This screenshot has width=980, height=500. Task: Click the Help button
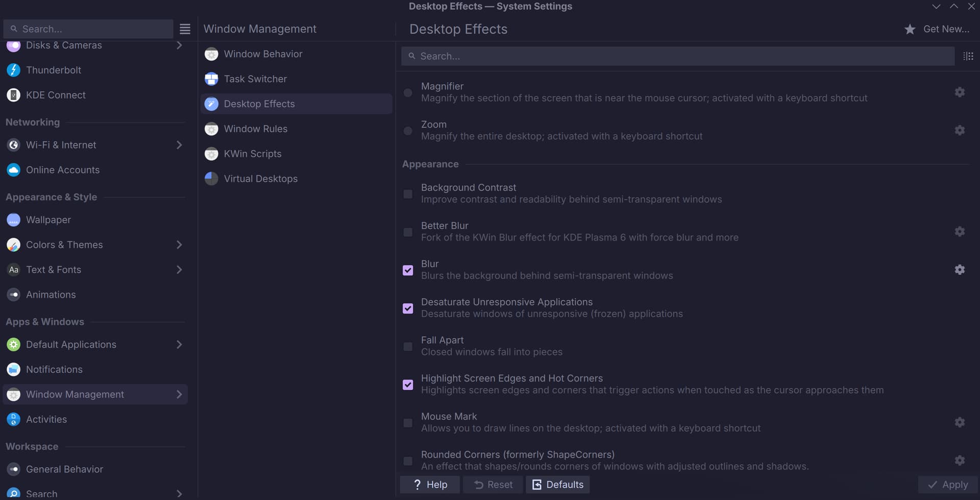[x=430, y=485]
